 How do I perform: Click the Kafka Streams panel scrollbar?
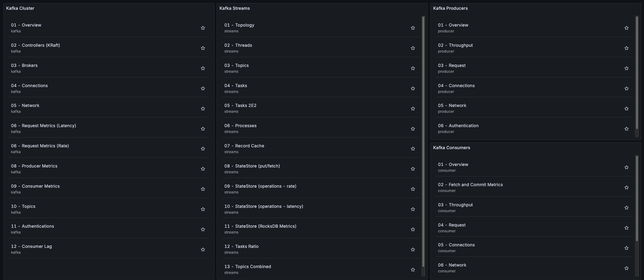tap(423, 141)
